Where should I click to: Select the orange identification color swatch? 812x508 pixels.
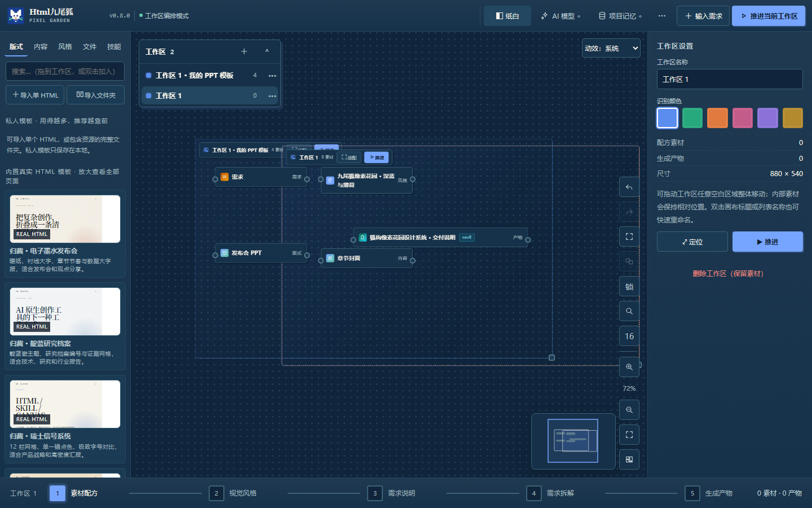(717, 118)
